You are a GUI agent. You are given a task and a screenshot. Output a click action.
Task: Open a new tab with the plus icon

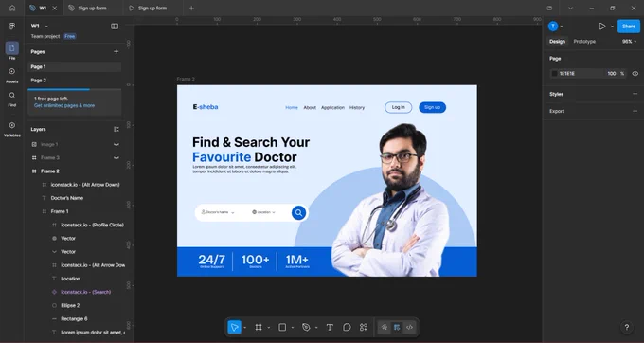(x=191, y=8)
